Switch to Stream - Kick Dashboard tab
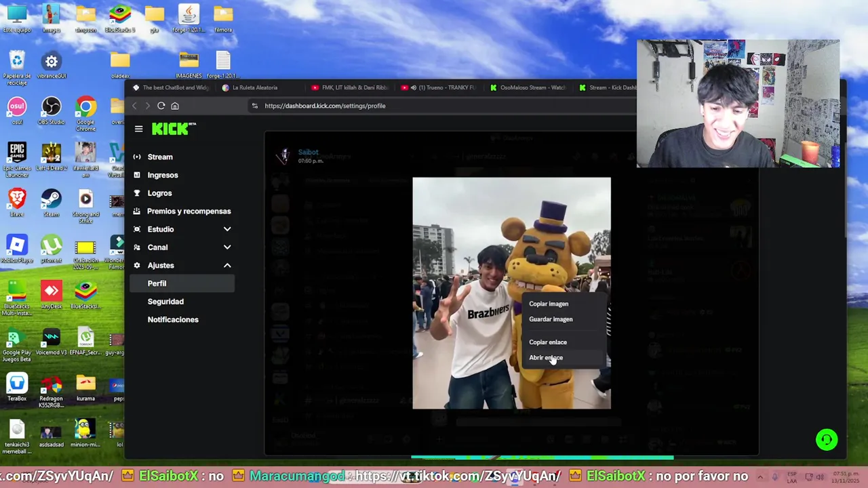Image resolution: width=868 pixels, height=488 pixels. click(x=607, y=87)
